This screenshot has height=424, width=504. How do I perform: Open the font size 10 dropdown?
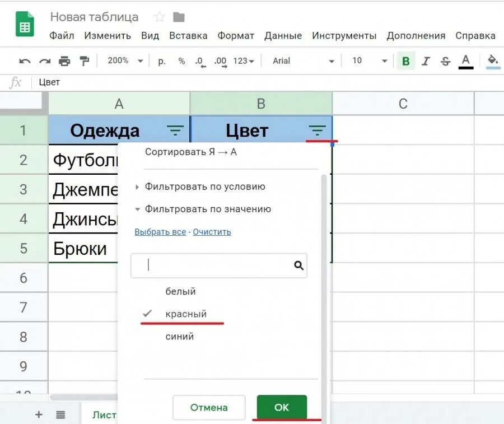tap(370, 60)
